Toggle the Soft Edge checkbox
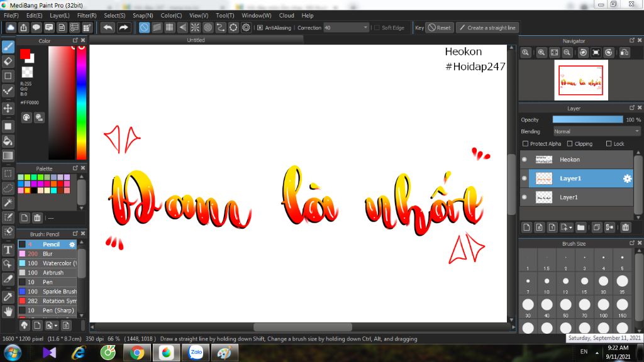 377,28
